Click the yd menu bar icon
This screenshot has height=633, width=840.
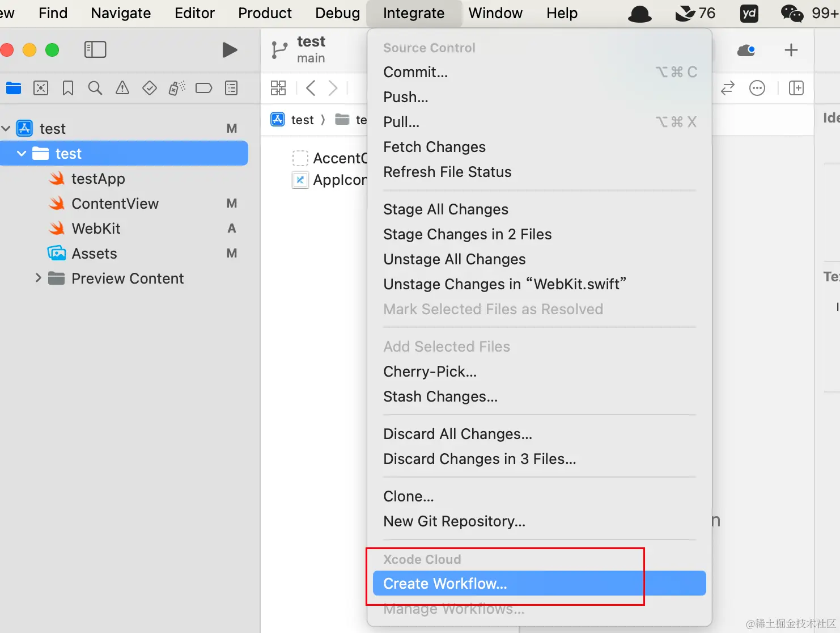(x=749, y=13)
